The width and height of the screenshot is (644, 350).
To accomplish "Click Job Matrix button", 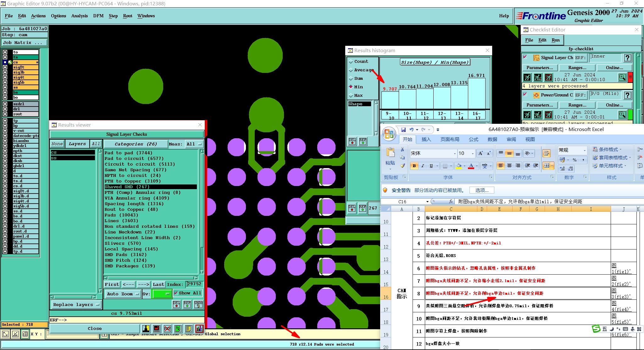I will (25, 43).
